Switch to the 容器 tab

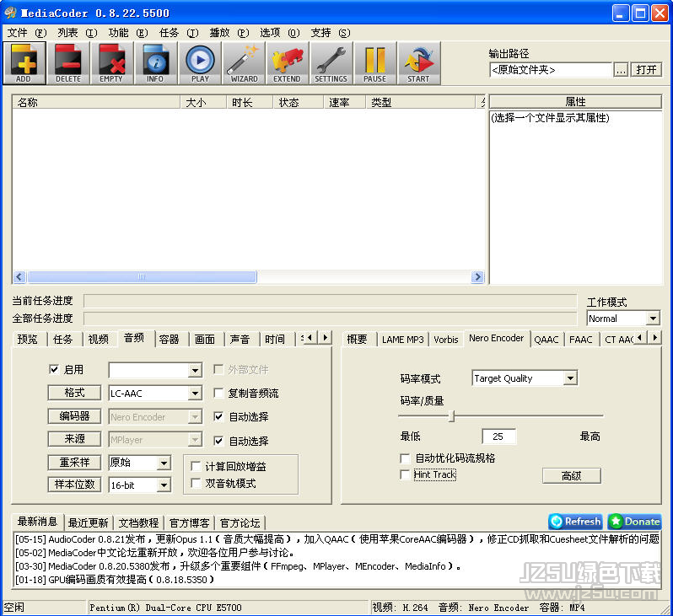coord(170,340)
